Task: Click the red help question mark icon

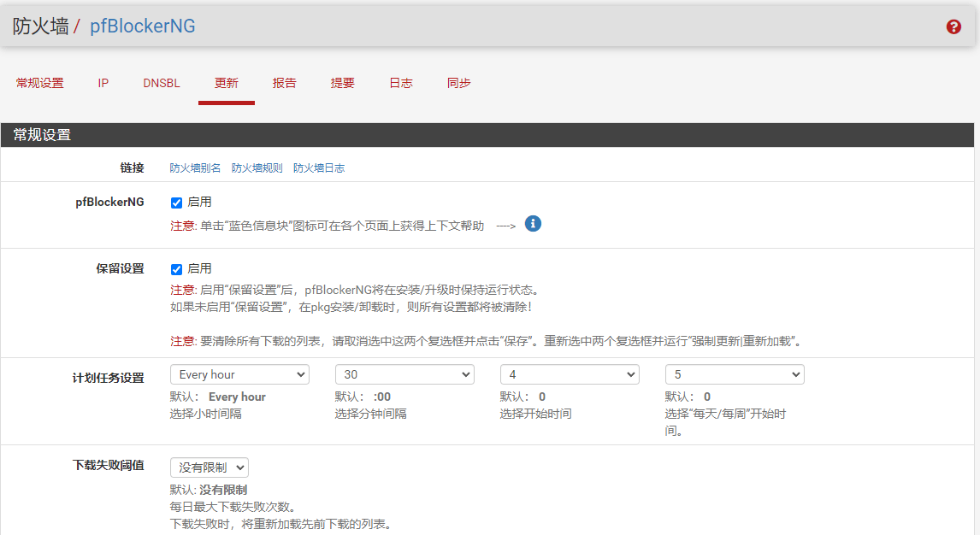Action: pos(953,26)
